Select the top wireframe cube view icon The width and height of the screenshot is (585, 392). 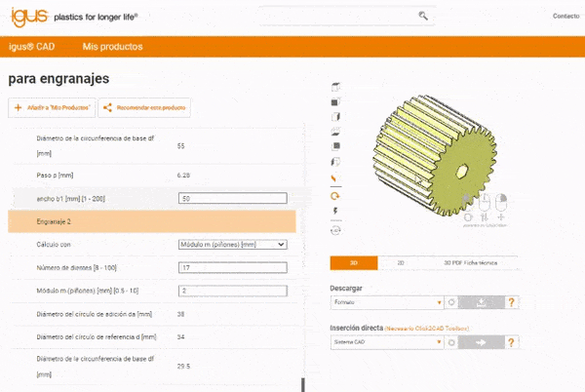(x=335, y=85)
